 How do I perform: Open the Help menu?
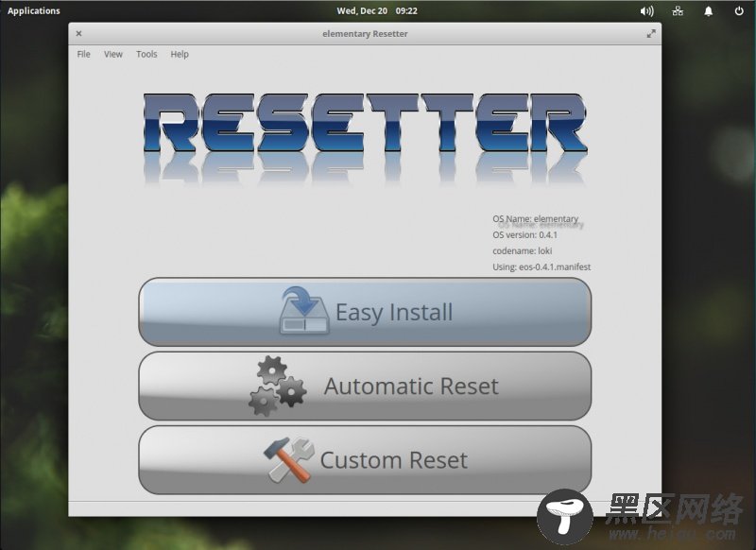(x=180, y=54)
